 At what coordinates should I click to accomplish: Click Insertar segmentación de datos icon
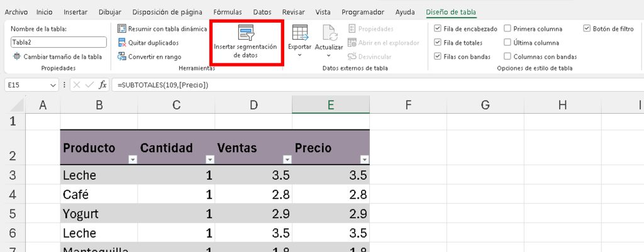pos(246,33)
